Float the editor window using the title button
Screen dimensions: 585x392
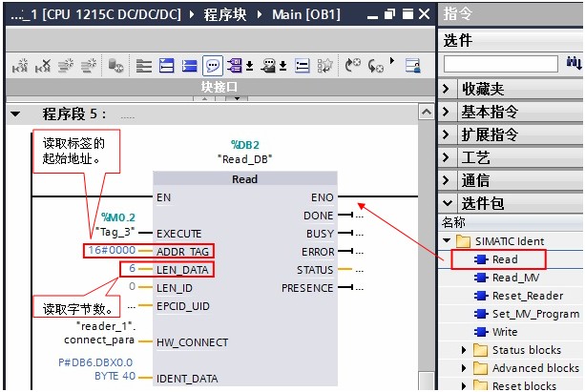[x=389, y=14]
